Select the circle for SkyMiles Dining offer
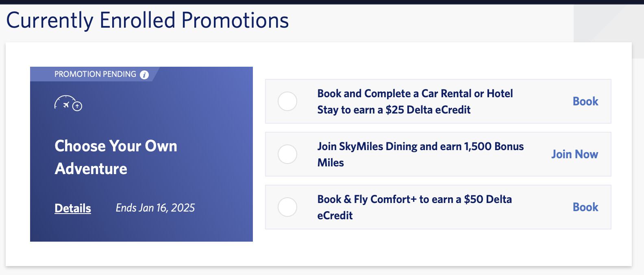The width and height of the screenshot is (644, 275). tap(287, 154)
